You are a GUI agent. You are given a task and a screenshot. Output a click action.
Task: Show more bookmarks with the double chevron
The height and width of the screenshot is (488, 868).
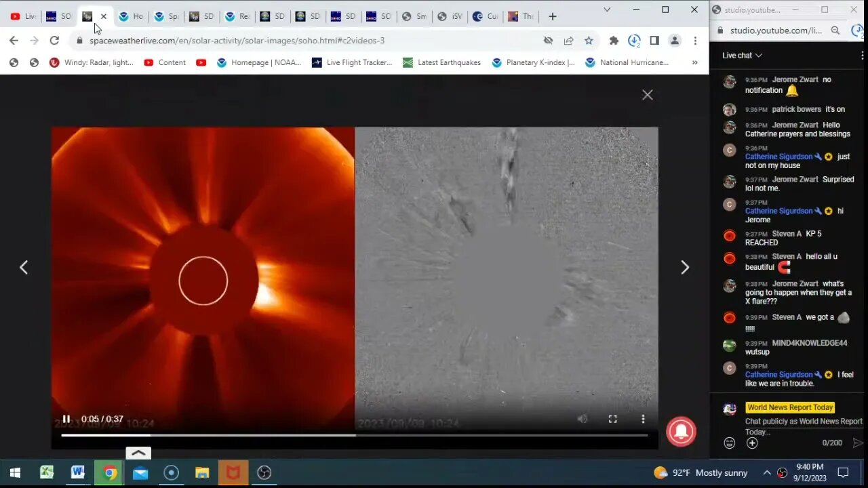point(694,62)
